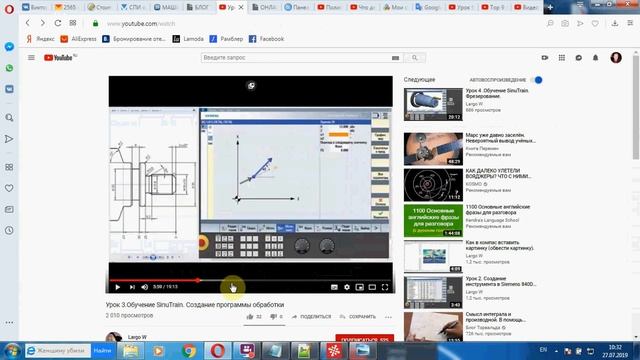
Task: Open sidebar three-dot settings
Action: point(9,322)
